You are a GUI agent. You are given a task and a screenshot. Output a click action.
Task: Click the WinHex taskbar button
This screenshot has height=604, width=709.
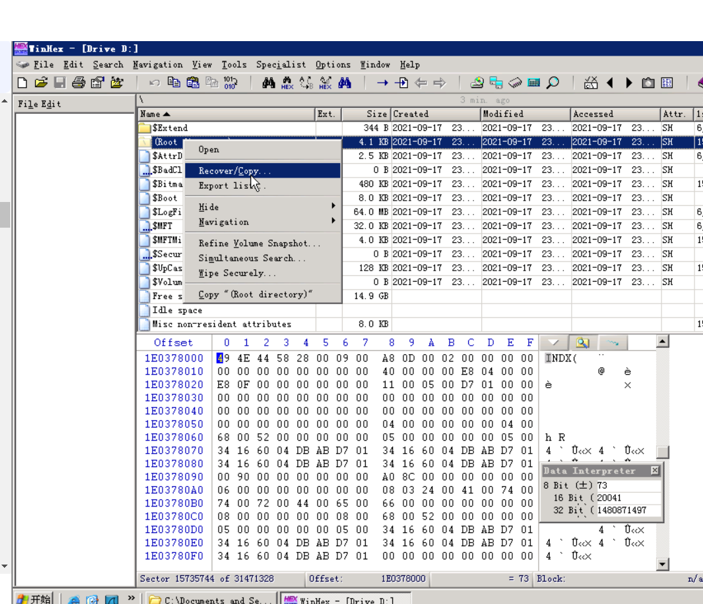click(x=344, y=599)
